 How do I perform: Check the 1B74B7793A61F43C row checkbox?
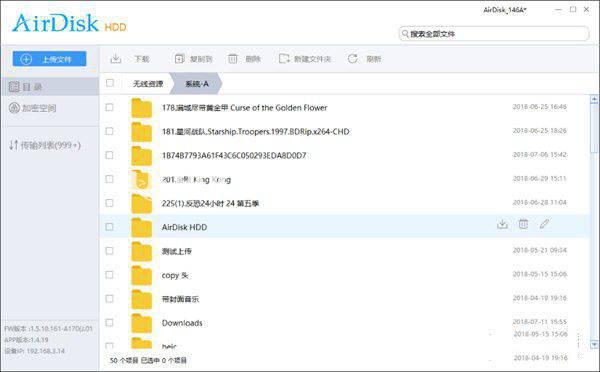pyautogui.click(x=109, y=155)
